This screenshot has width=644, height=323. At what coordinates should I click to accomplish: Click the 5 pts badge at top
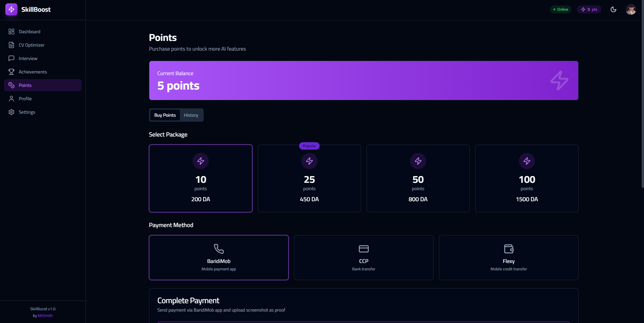click(x=589, y=9)
